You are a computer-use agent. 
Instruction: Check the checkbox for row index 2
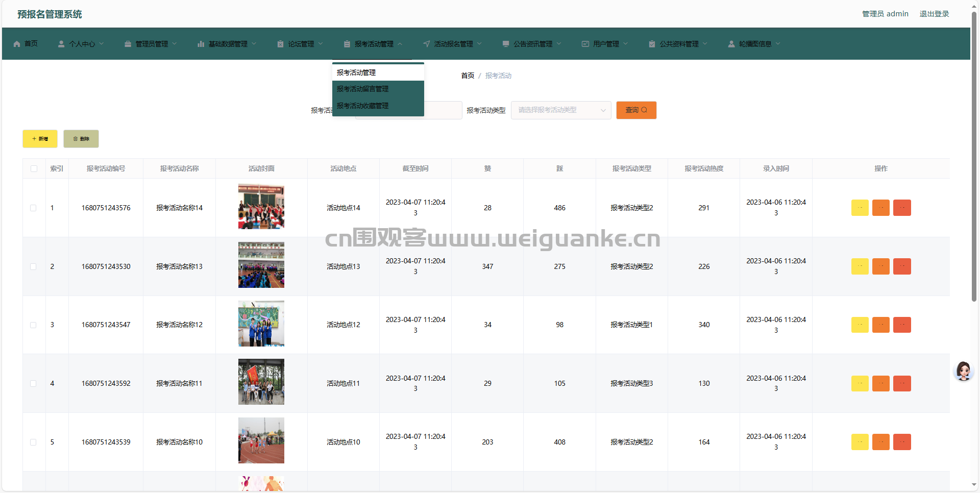coord(33,266)
